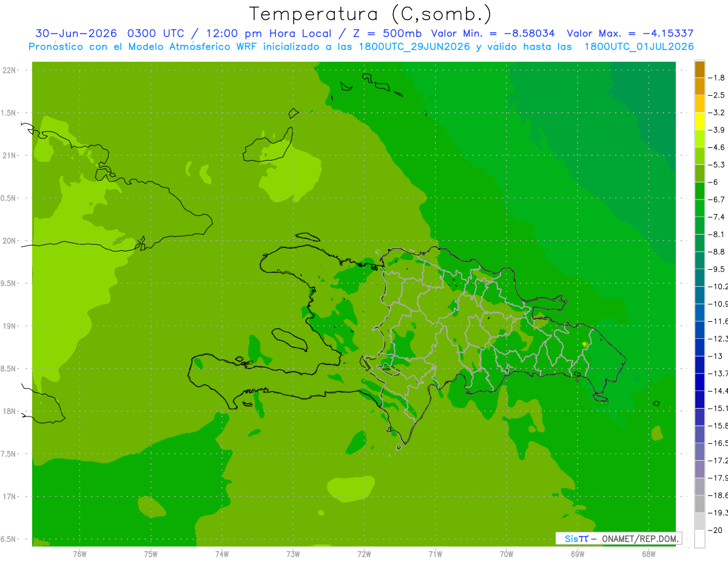Click the '-3.2' color bar label
The height and width of the screenshot is (562, 728).
[716, 113]
